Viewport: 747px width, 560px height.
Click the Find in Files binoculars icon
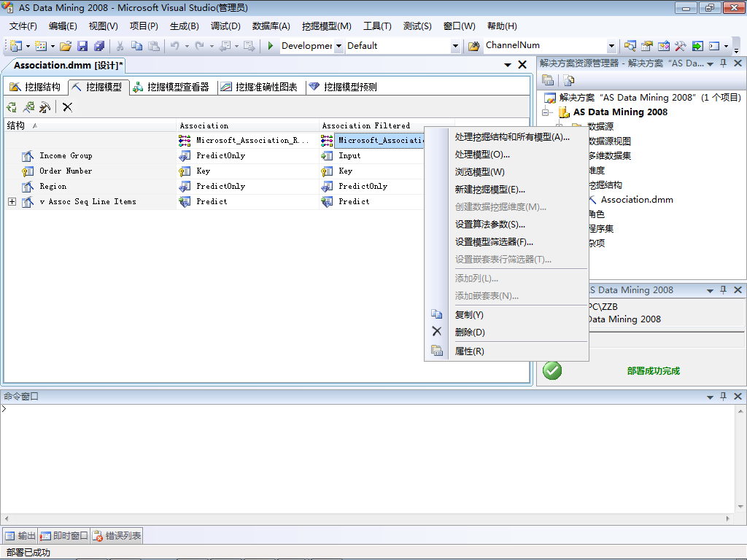(x=473, y=46)
